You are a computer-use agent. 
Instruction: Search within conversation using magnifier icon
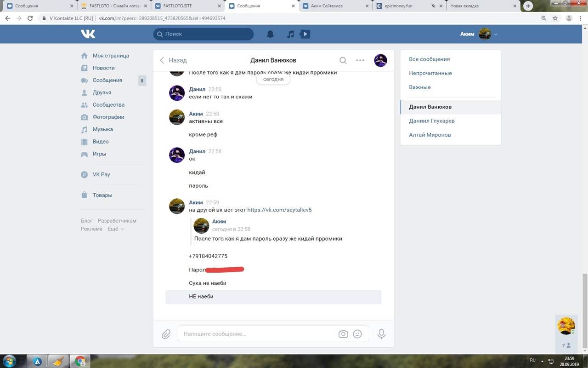pyautogui.click(x=343, y=60)
